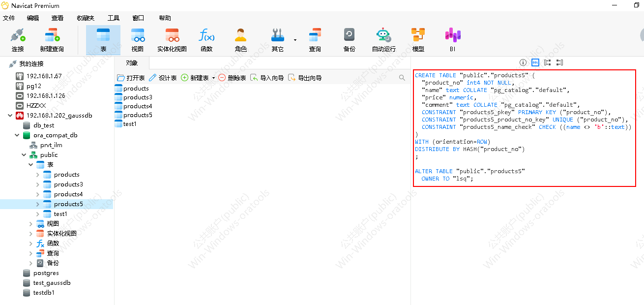
Task: Click the Model (模型) toolbar icon
Action: pos(418,40)
